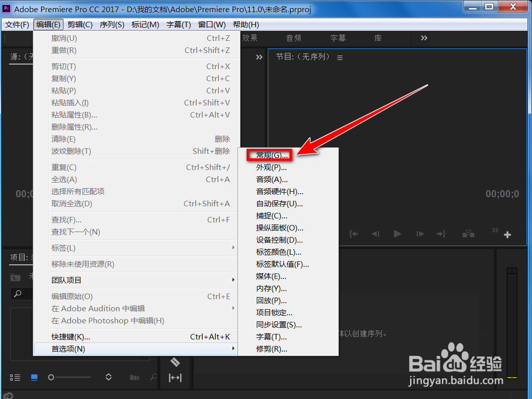This screenshot has height=399, width=532.
Task: Switch to the 字幕 workspace tab
Action: point(338,38)
